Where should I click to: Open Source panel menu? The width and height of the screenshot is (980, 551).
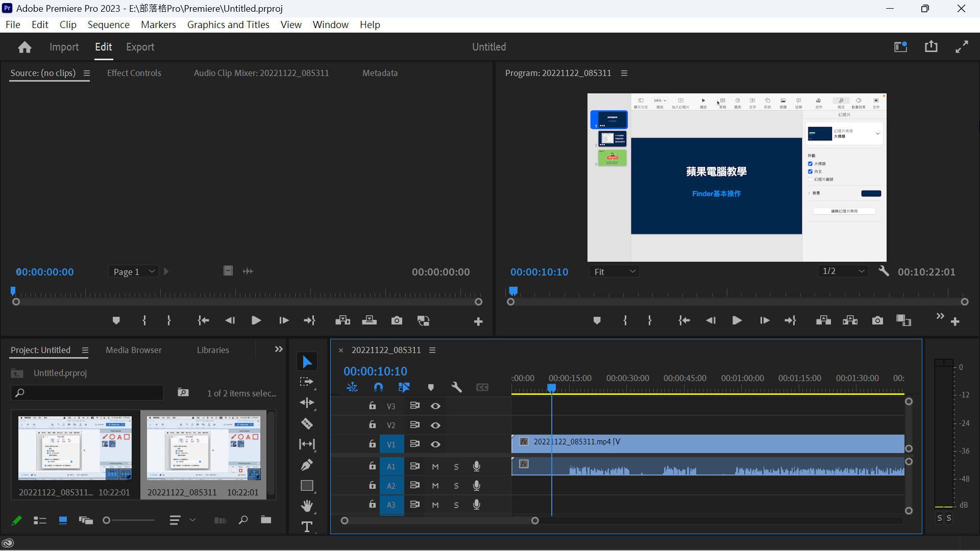87,73
